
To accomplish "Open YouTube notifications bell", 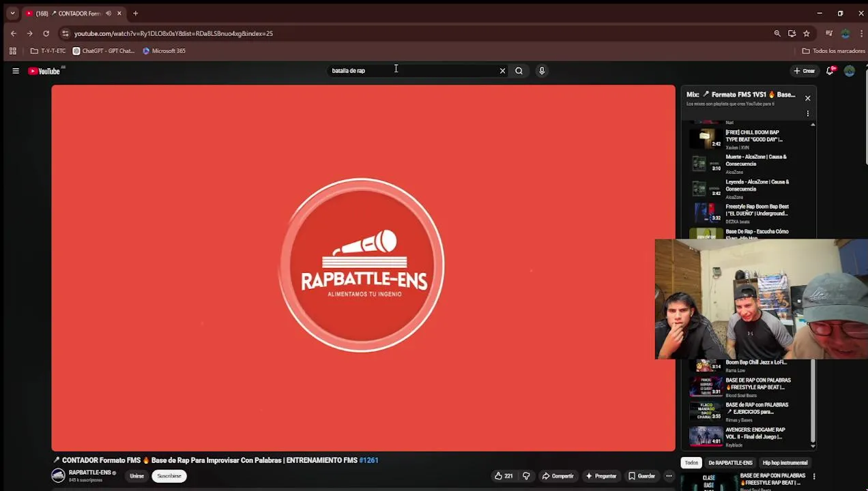I will point(830,71).
